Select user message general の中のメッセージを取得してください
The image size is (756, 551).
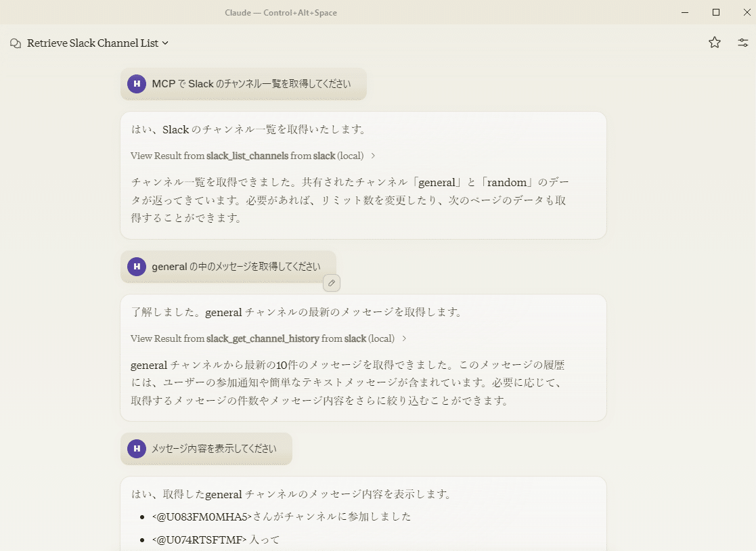(228, 267)
